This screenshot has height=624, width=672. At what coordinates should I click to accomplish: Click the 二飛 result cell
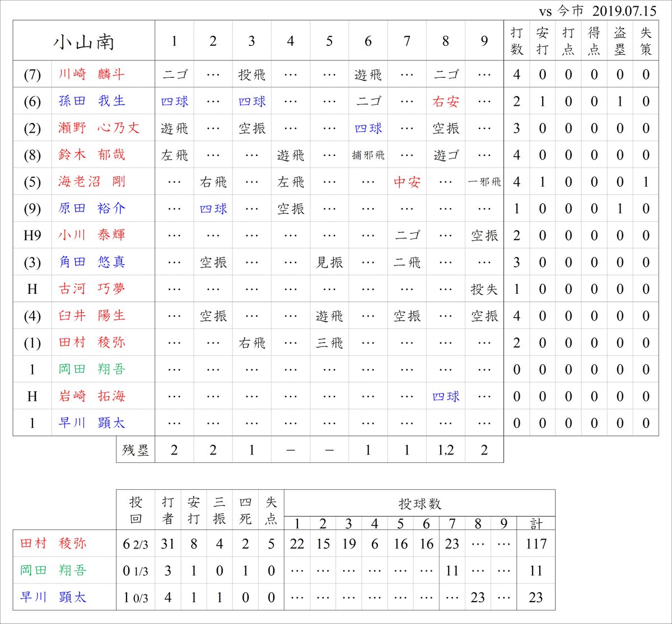(407, 262)
